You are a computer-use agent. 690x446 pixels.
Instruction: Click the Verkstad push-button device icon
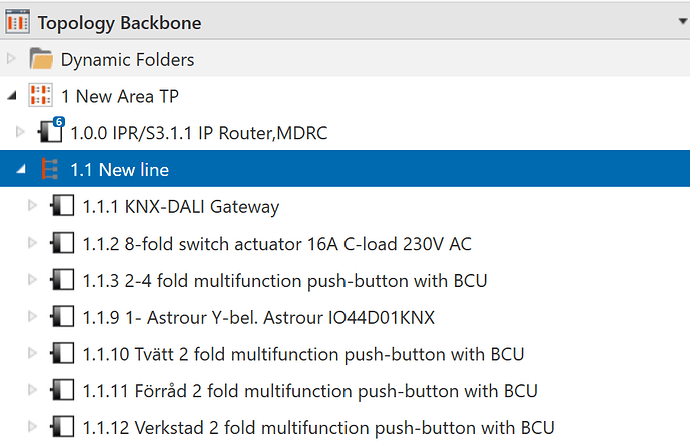coord(63,428)
